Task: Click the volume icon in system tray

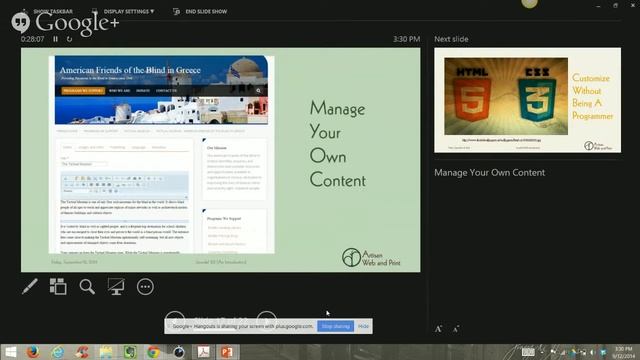Action: click(x=593, y=352)
